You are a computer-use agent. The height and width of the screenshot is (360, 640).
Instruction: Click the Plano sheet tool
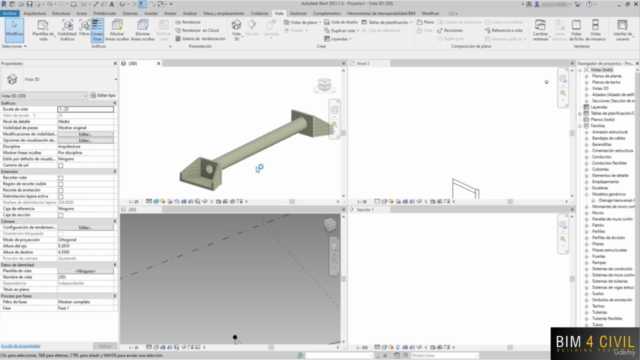(x=425, y=22)
